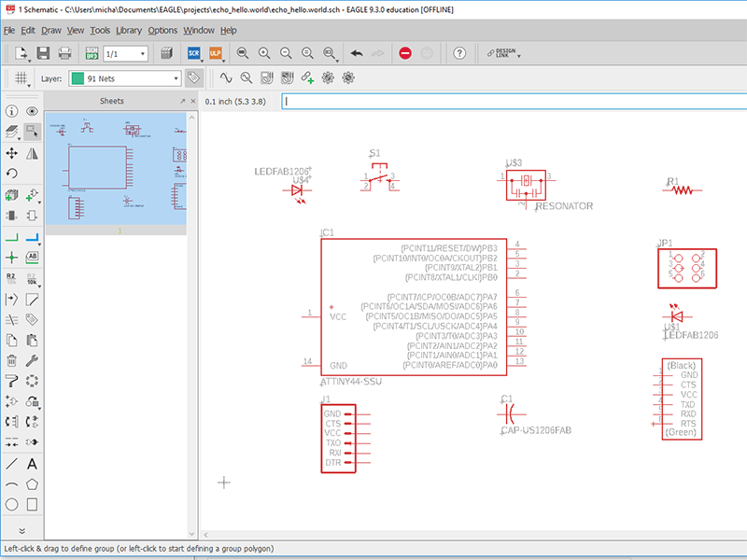The width and height of the screenshot is (747, 560).
Task: Open the Options menu
Action: point(162,31)
